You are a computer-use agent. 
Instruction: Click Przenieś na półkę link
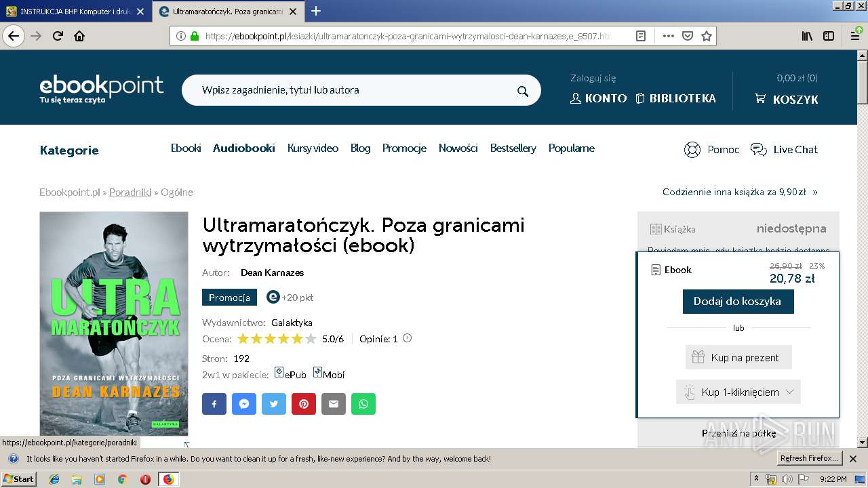pyautogui.click(x=738, y=433)
